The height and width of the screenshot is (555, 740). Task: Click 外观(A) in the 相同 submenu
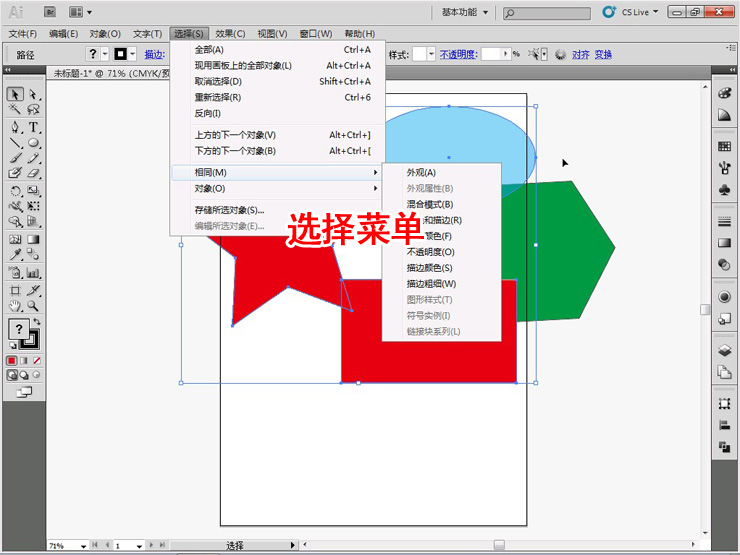pos(421,172)
